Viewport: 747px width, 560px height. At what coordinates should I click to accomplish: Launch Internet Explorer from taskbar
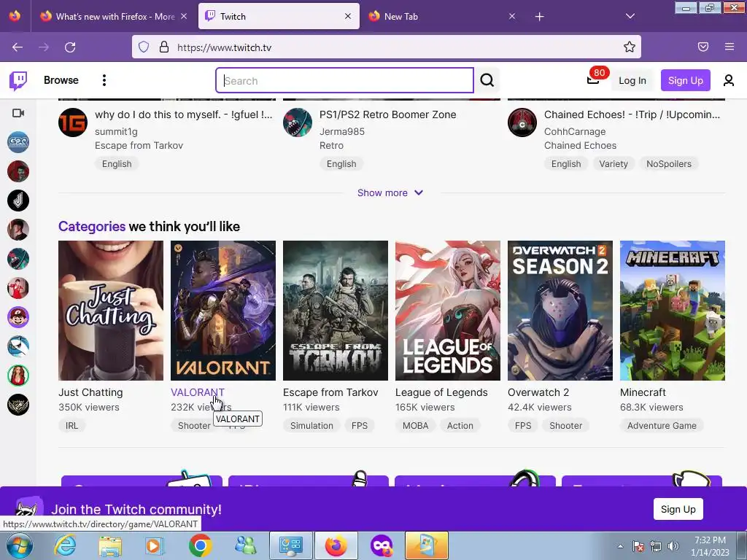[64, 545]
